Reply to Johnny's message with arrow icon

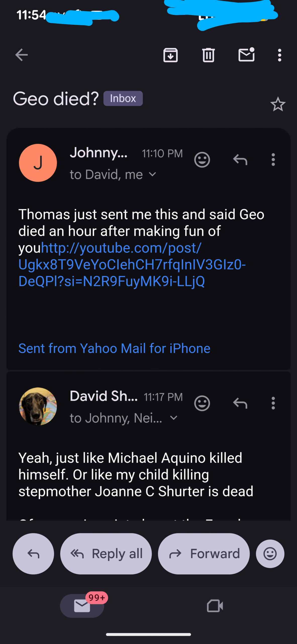point(240,160)
